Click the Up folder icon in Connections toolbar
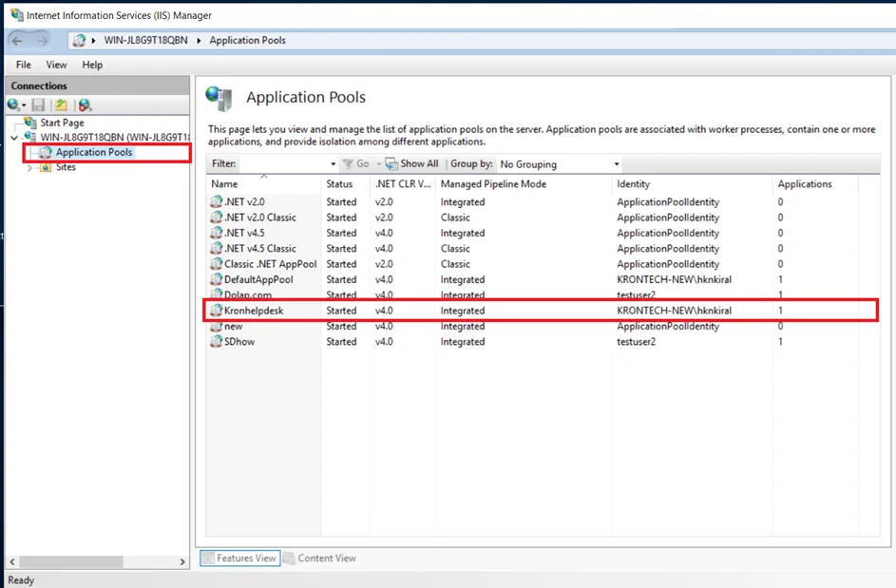896x588 pixels. pos(61,104)
